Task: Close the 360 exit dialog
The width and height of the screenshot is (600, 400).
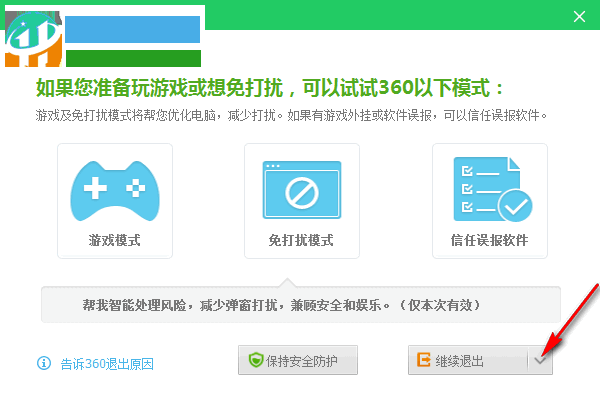Action: (579, 16)
